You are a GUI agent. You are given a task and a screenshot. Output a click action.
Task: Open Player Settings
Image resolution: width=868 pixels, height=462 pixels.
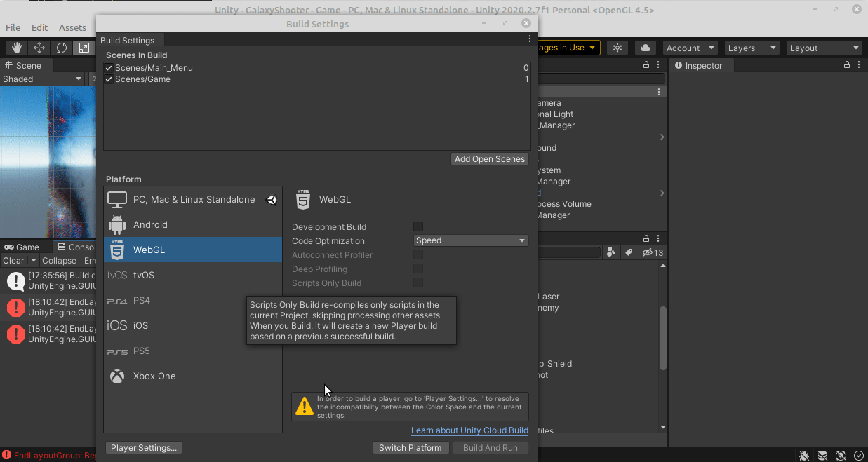144,447
